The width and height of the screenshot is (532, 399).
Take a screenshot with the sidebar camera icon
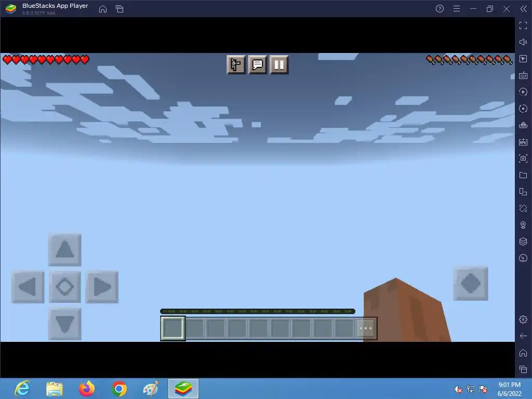[x=523, y=158]
